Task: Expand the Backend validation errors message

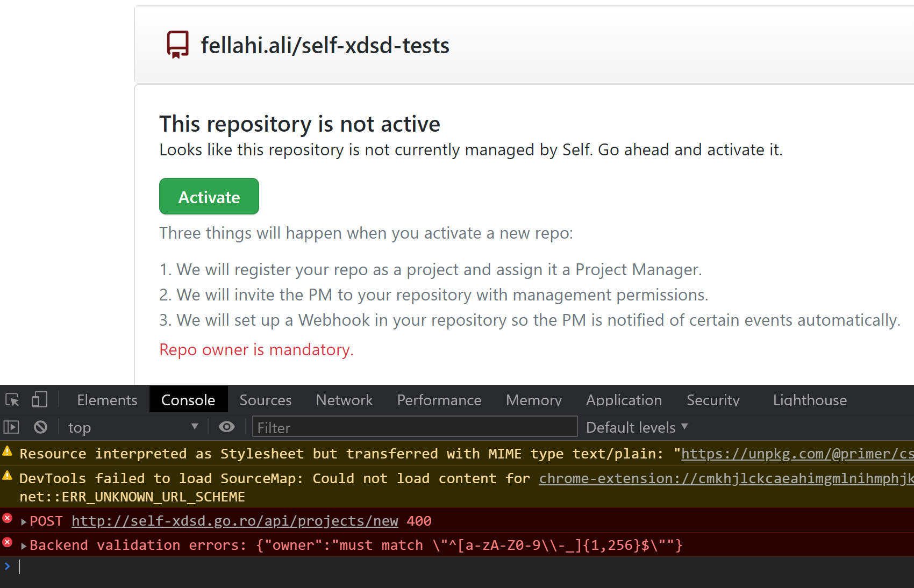Action: click(23, 545)
